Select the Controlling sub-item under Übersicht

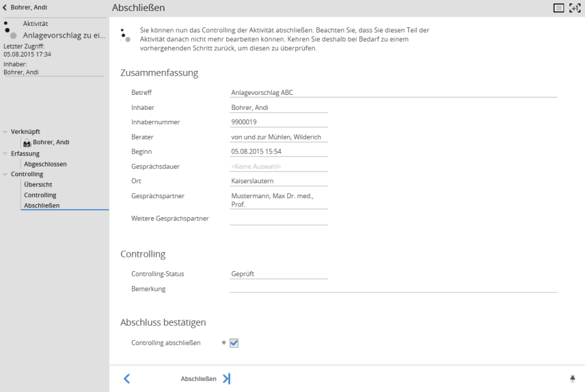40,195
